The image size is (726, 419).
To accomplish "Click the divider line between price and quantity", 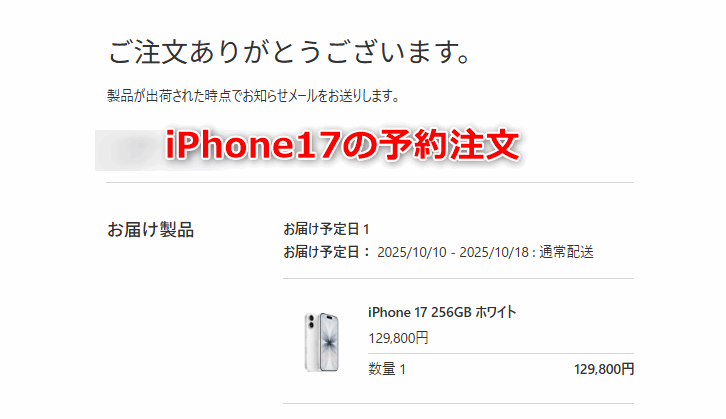I will pos(501,353).
